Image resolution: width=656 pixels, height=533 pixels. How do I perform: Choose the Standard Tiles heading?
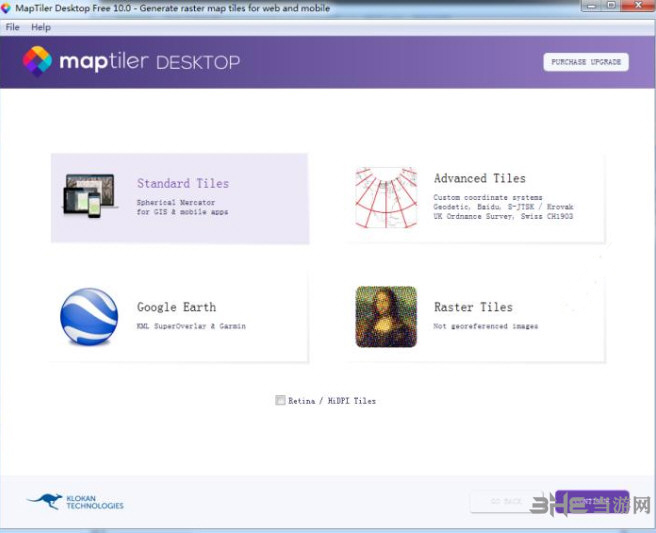coord(183,183)
